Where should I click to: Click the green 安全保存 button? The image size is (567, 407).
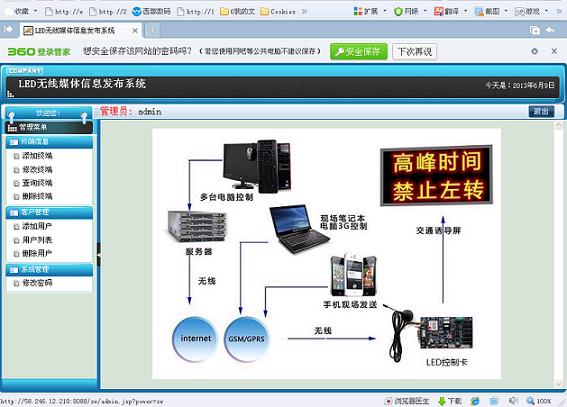pyautogui.click(x=359, y=52)
